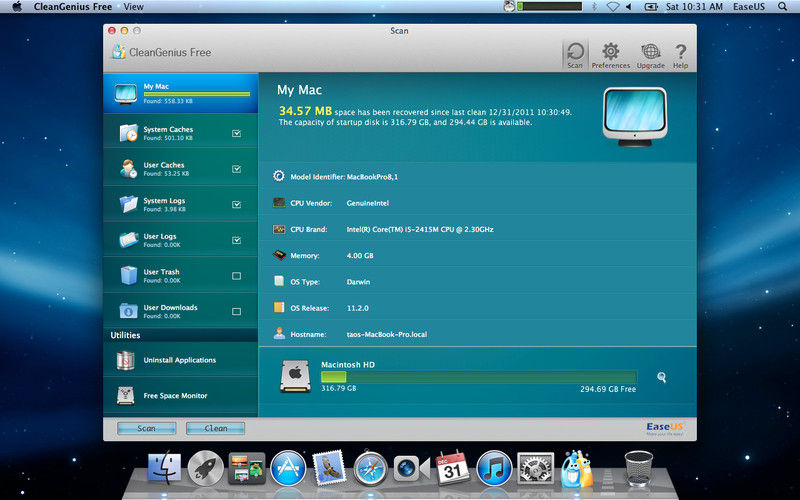800x500 pixels.
Task: Click the volume icon in menu bar
Action: click(x=629, y=7)
